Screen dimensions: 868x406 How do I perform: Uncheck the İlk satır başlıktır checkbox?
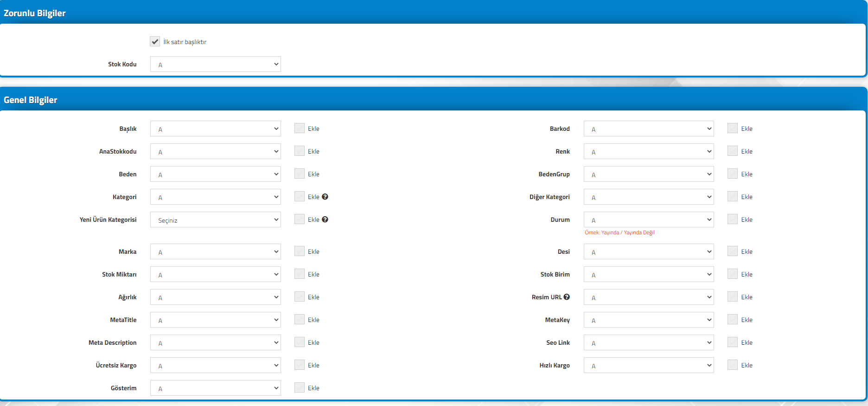click(x=155, y=41)
